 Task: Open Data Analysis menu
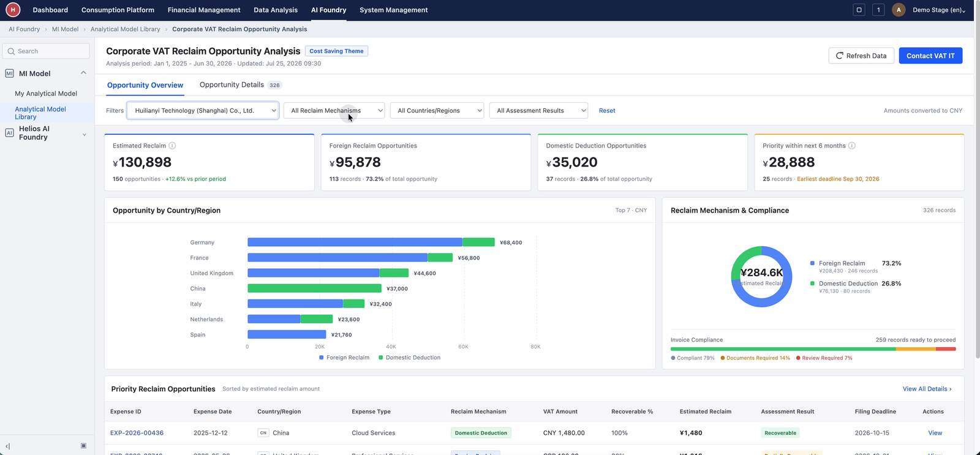coord(276,10)
